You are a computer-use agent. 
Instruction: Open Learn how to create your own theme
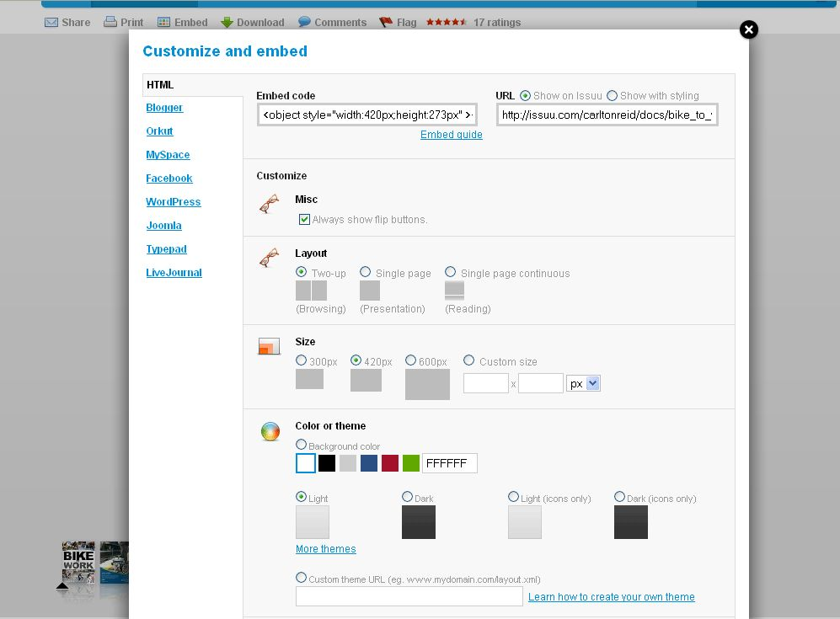[x=611, y=597]
